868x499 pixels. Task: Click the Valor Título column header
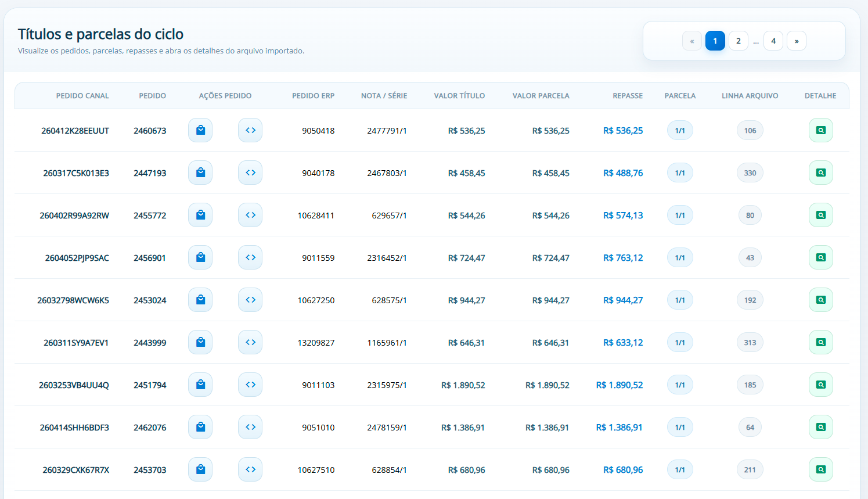(x=459, y=96)
